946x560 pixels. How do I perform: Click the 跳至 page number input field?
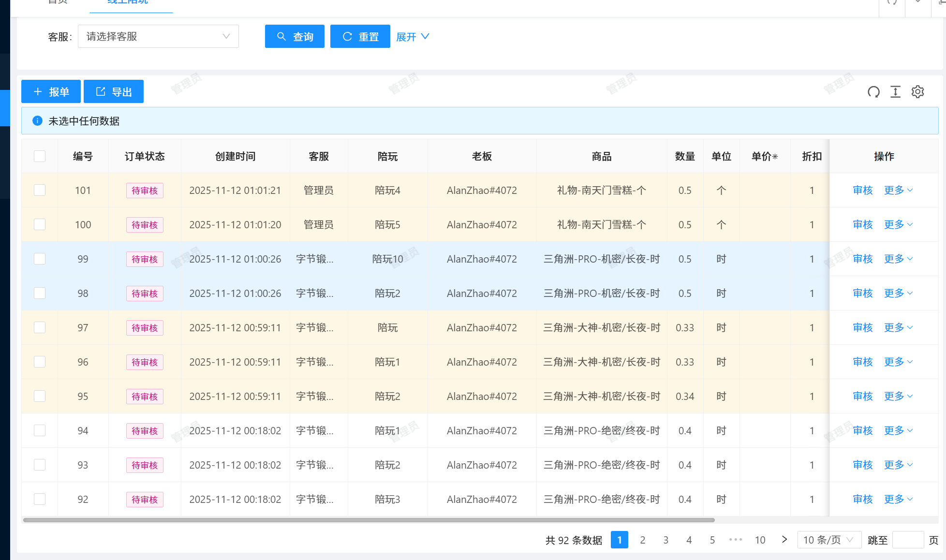pos(908,540)
